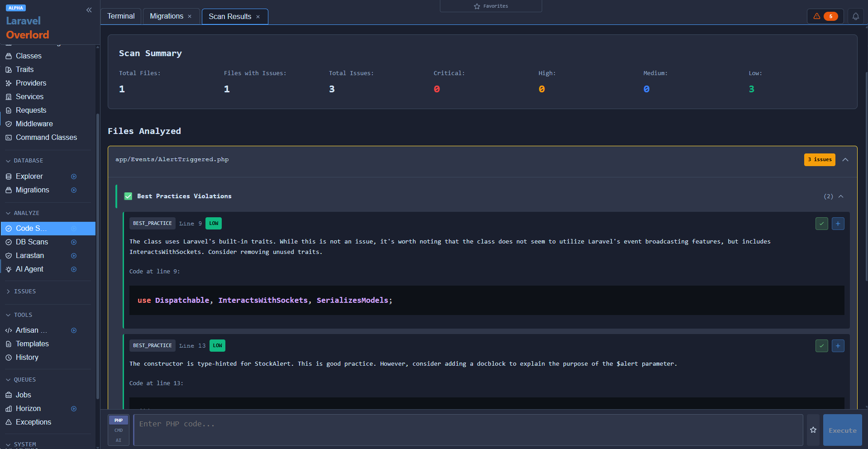The image size is (868, 449).
Task: Close the Scan Results tab
Action: [x=258, y=16]
